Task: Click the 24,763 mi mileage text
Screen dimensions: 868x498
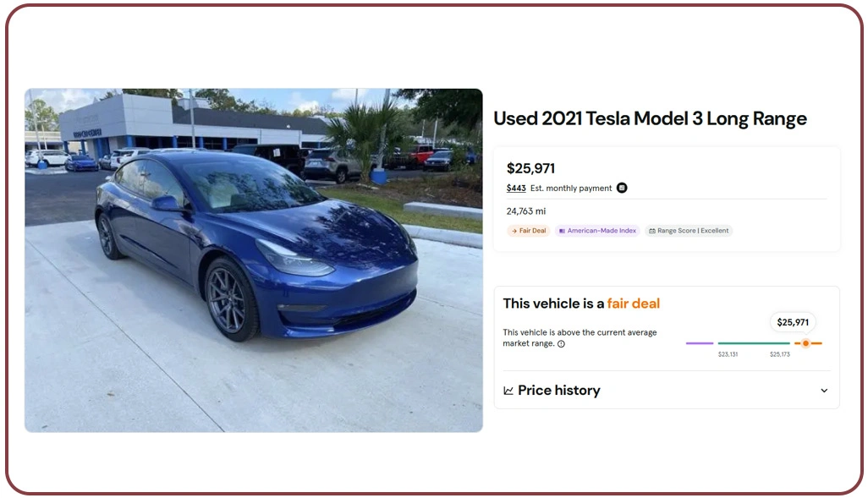Action: (x=526, y=211)
